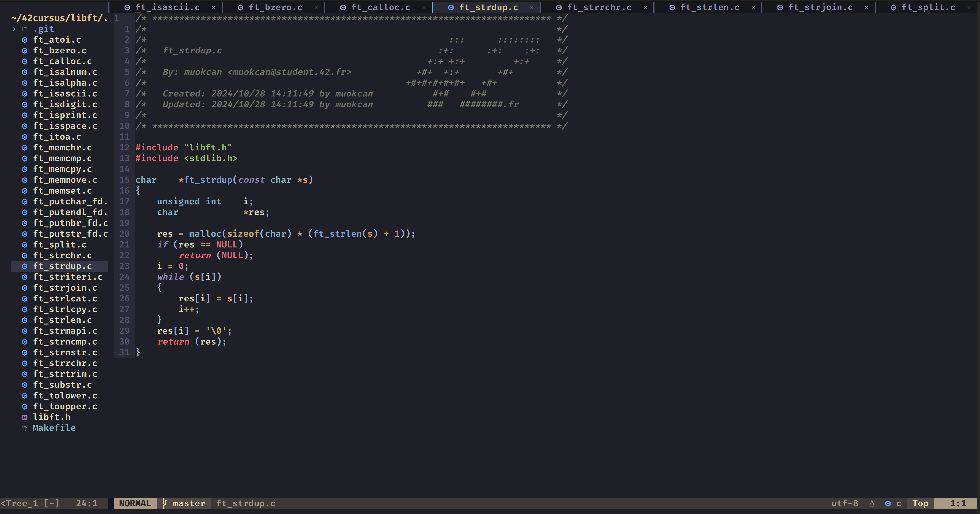Open ft_memchr.c in the tree
Image resolution: width=980 pixels, height=514 pixels.
62,148
